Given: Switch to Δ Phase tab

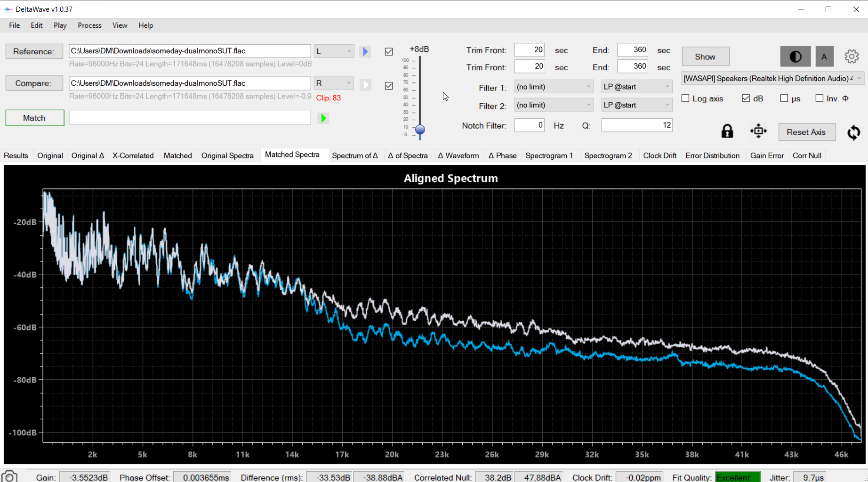Looking at the screenshot, I should tap(502, 155).
